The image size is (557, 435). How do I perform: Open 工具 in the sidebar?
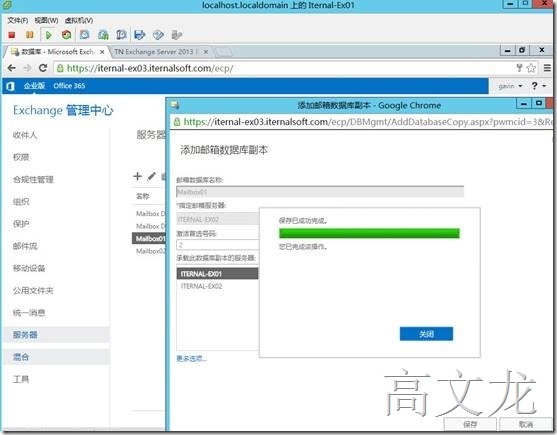click(x=21, y=379)
